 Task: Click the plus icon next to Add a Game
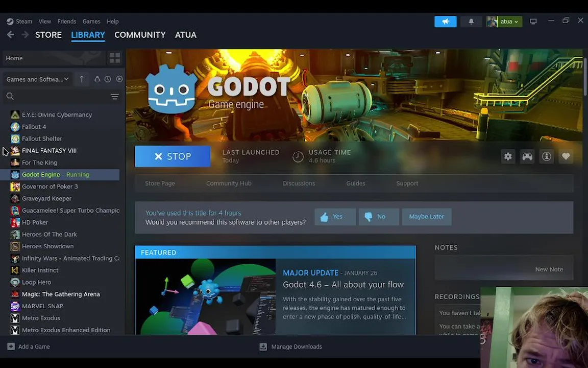(x=11, y=346)
